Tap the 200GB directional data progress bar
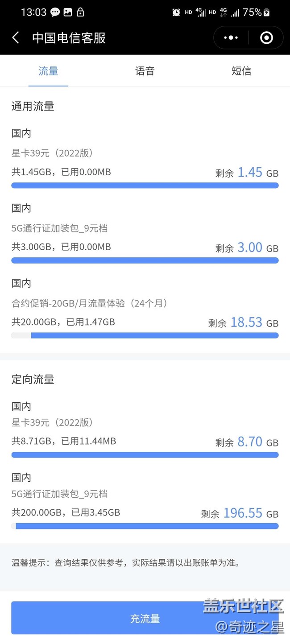 (145, 526)
